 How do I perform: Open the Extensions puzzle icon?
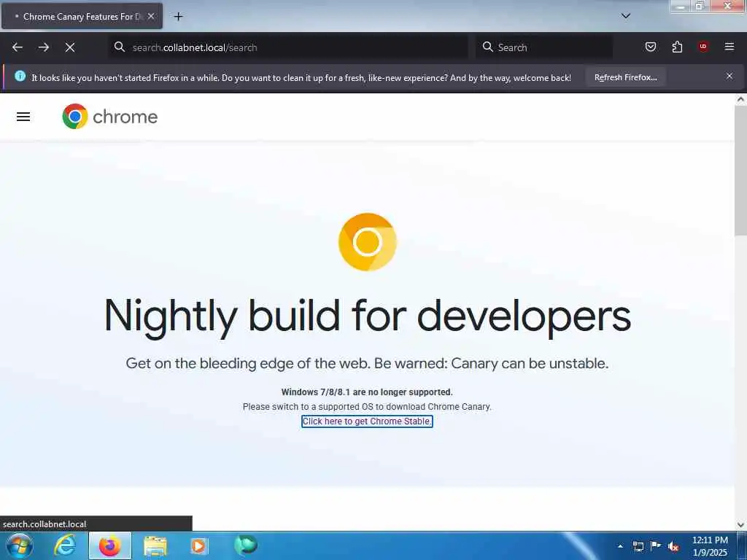[x=677, y=47]
